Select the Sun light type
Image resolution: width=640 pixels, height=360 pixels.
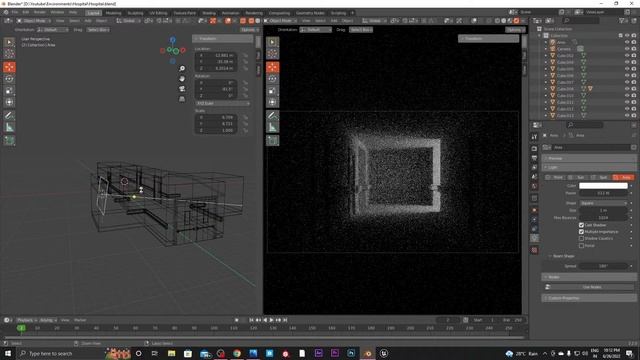pyautogui.click(x=578, y=177)
